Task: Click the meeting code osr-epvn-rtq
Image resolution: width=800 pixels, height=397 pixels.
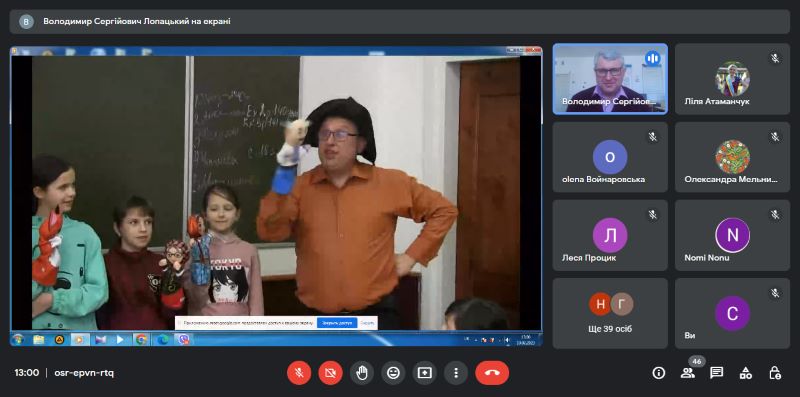Action: pyautogui.click(x=84, y=373)
